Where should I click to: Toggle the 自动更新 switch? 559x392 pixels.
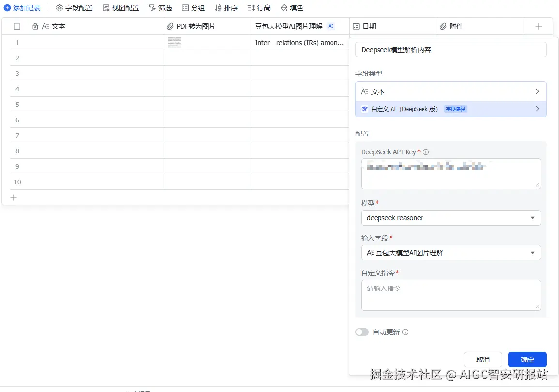(x=362, y=332)
